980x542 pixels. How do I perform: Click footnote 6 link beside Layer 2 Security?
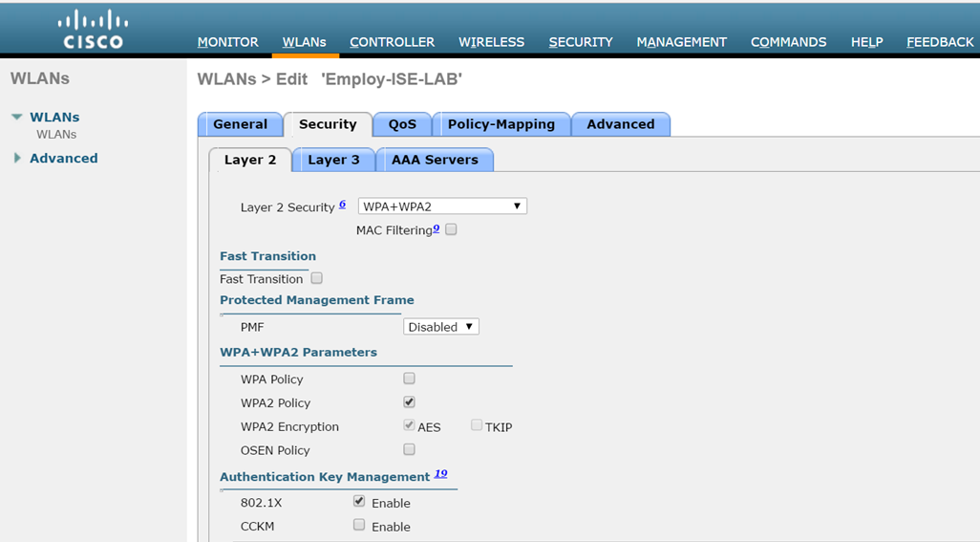343,204
